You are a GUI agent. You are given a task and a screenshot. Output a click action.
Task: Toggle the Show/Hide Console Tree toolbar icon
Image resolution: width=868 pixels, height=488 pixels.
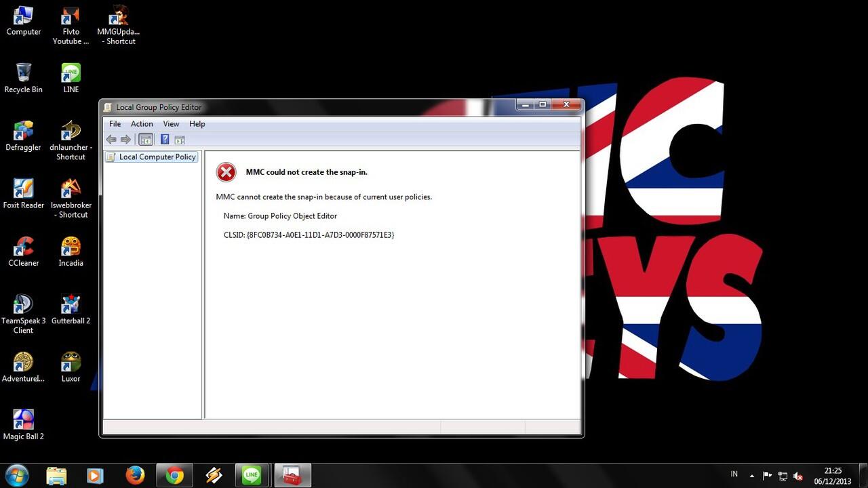click(145, 140)
